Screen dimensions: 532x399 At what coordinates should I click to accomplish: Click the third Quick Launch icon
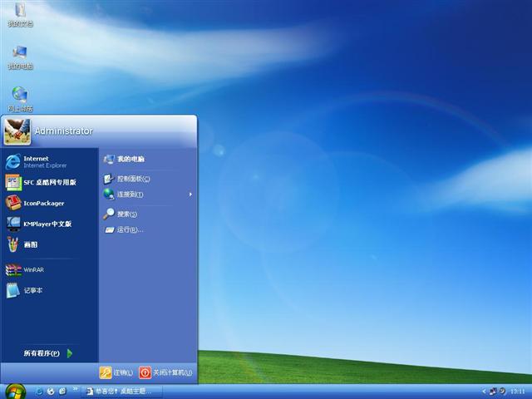[62, 392]
